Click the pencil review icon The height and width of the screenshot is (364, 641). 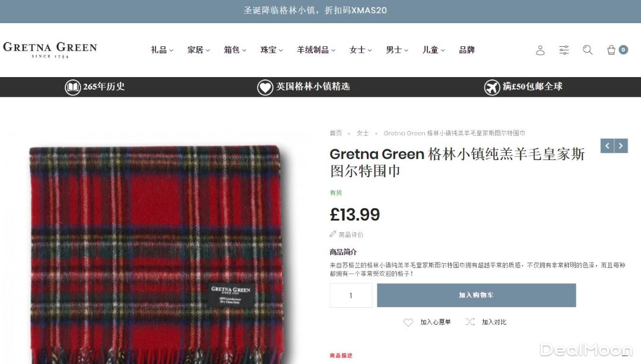click(x=333, y=234)
